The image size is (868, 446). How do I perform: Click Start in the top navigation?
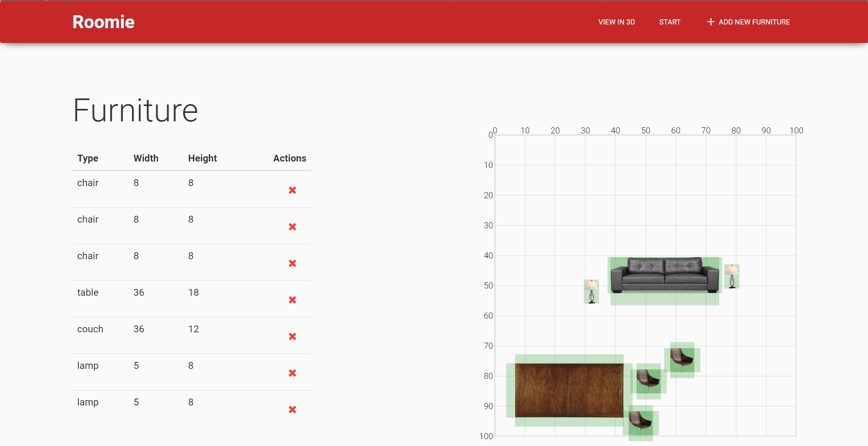click(x=669, y=22)
